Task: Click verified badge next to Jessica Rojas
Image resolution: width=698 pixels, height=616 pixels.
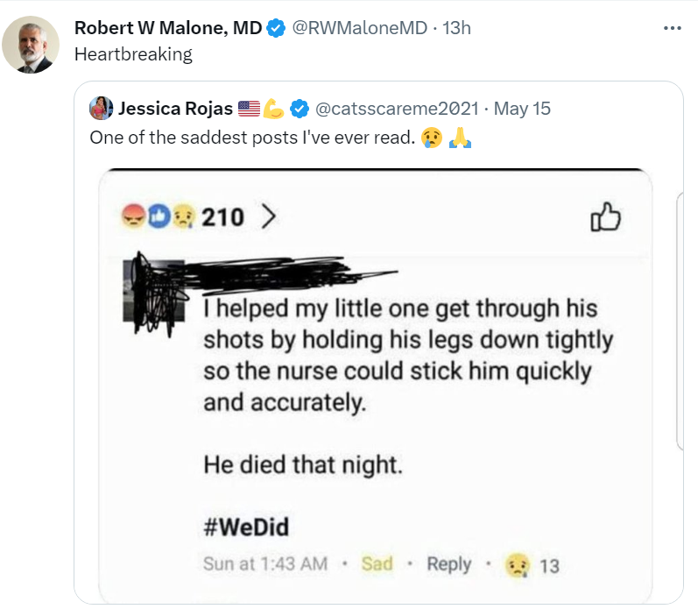Action: pyautogui.click(x=299, y=109)
